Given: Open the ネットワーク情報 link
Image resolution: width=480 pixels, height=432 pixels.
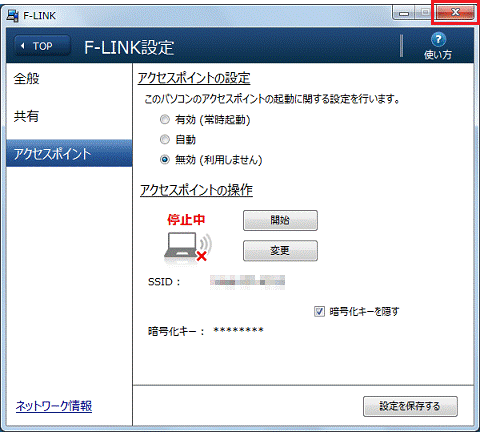Looking at the screenshot, I should click(54, 406).
